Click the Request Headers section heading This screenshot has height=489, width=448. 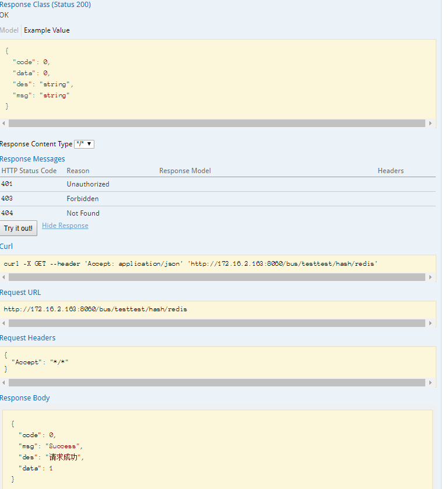[x=28, y=338]
